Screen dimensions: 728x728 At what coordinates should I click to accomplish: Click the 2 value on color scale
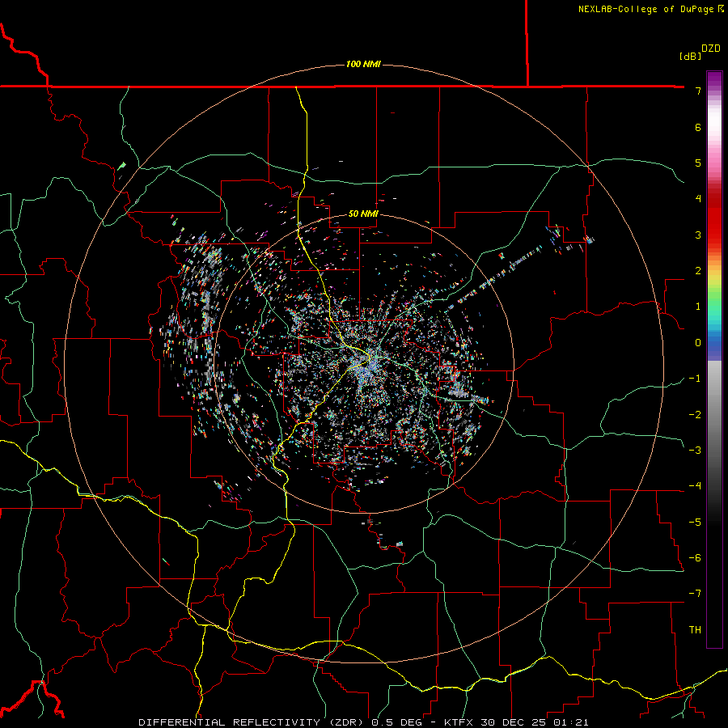[x=698, y=271]
